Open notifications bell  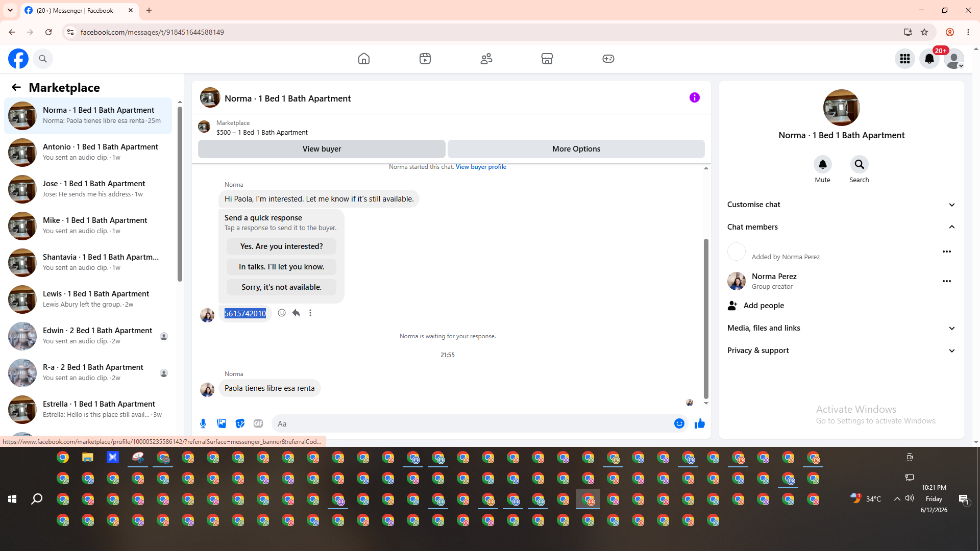click(929, 59)
